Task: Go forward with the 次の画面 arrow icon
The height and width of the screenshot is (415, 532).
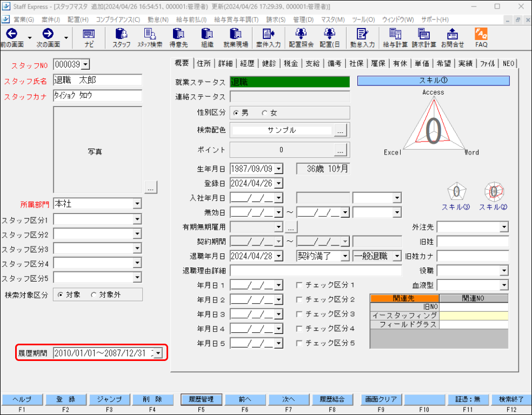Action: coord(48,34)
